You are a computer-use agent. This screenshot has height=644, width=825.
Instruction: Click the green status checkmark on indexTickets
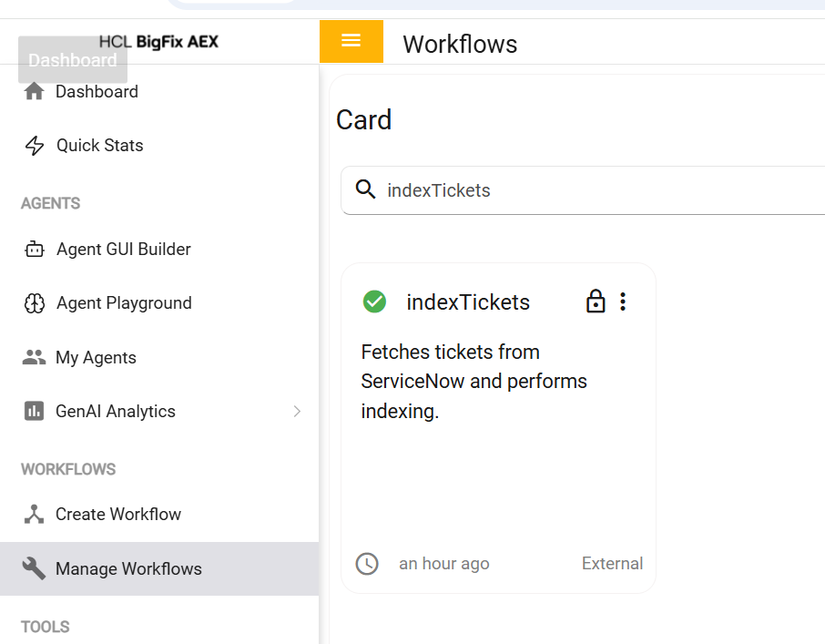tap(374, 302)
